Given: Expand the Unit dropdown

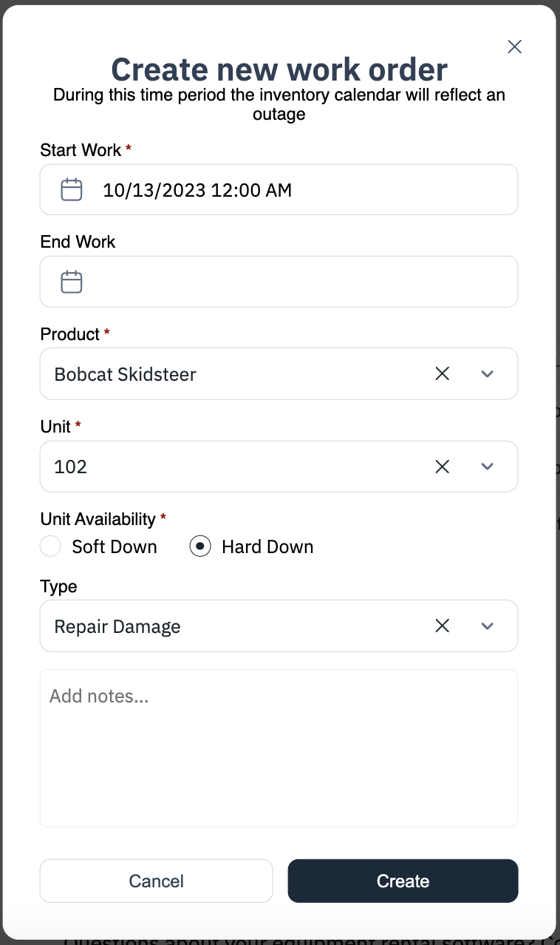Looking at the screenshot, I should pos(488,466).
